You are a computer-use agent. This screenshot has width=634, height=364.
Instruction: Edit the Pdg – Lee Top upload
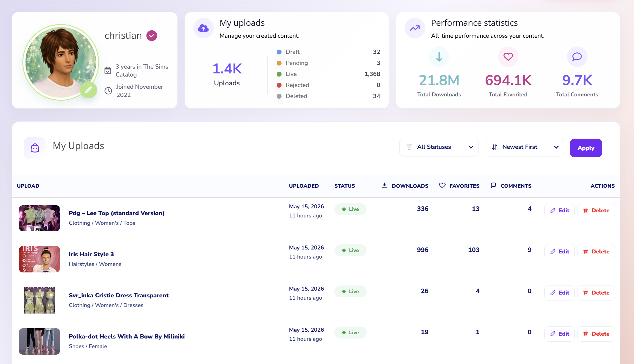(x=559, y=211)
